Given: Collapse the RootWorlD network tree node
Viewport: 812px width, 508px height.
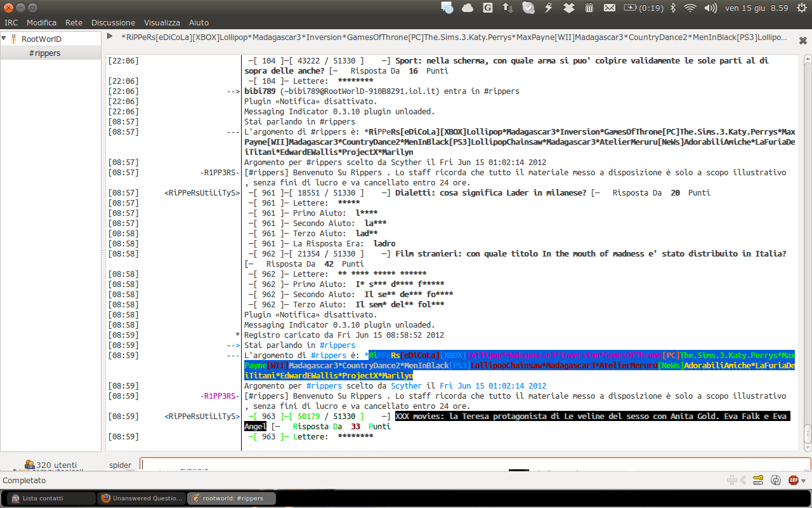Looking at the screenshot, I should point(4,39).
